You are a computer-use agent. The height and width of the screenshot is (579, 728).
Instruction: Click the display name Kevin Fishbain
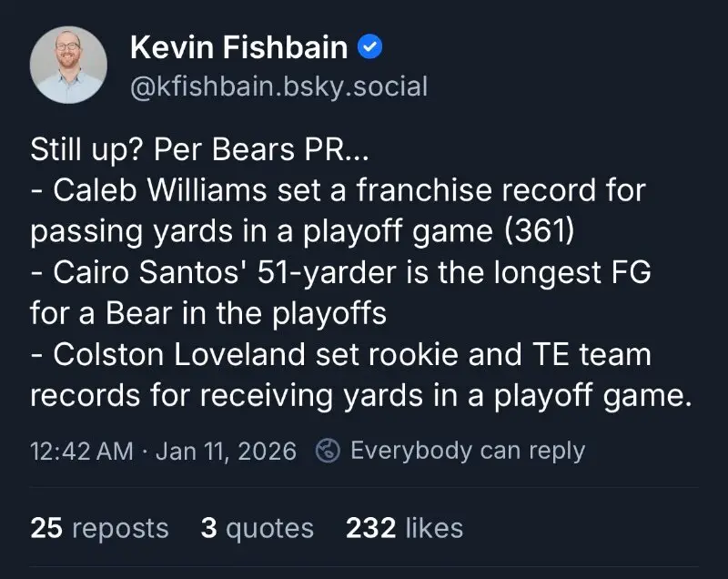239,46
